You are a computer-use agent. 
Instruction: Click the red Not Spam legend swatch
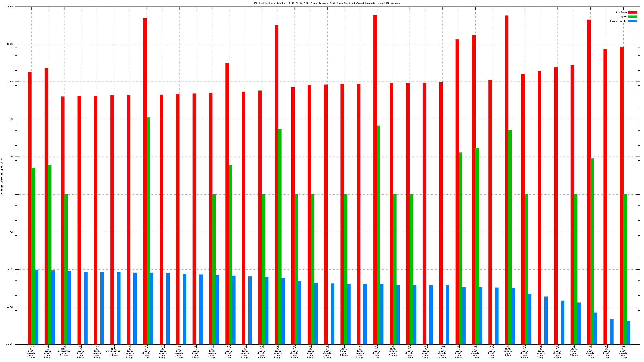pos(632,12)
